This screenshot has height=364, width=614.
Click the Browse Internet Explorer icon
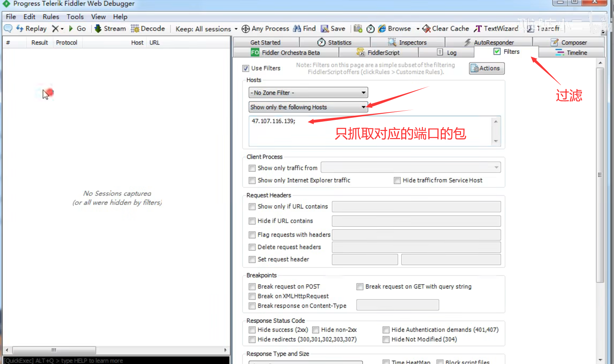coord(382,28)
